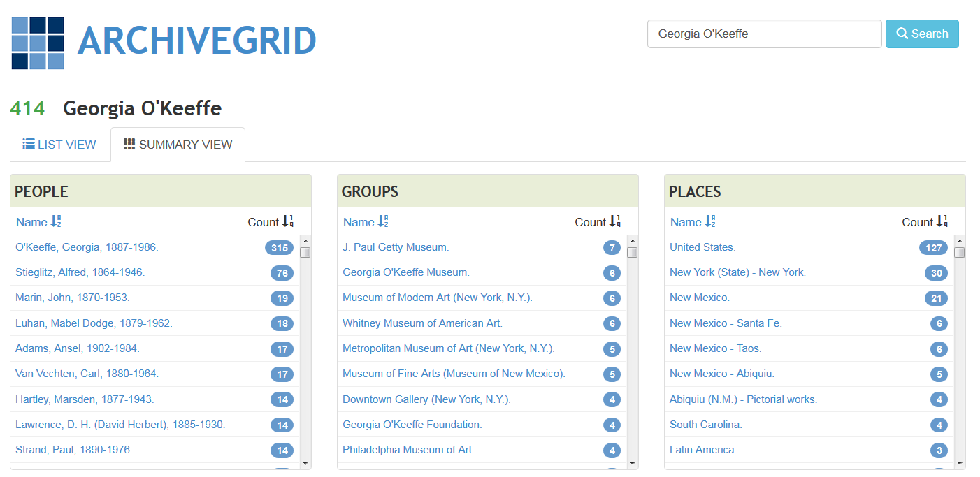Click the Search button
The height and width of the screenshot is (477, 980).
coord(922,34)
